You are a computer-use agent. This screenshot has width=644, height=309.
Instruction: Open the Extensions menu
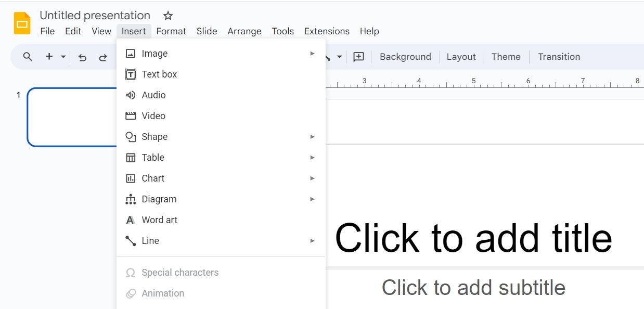tap(326, 31)
